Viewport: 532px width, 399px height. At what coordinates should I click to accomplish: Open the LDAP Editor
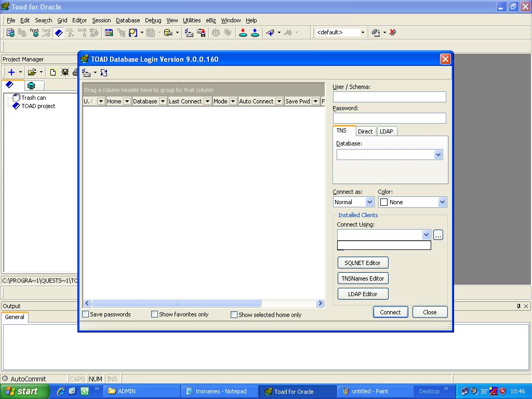click(363, 294)
